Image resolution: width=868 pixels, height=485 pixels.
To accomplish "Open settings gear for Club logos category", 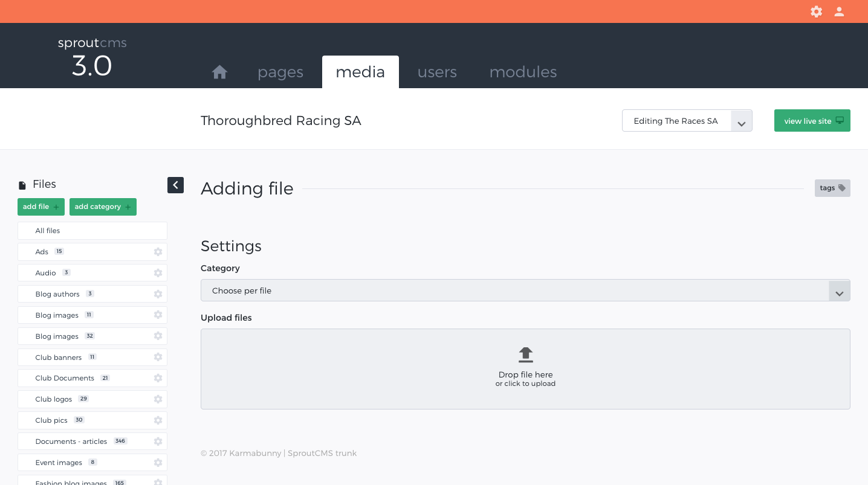I will pos(158,399).
